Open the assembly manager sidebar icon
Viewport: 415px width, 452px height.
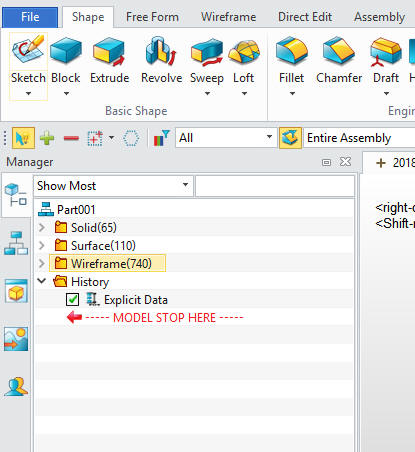pyautogui.click(x=16, y=243)
